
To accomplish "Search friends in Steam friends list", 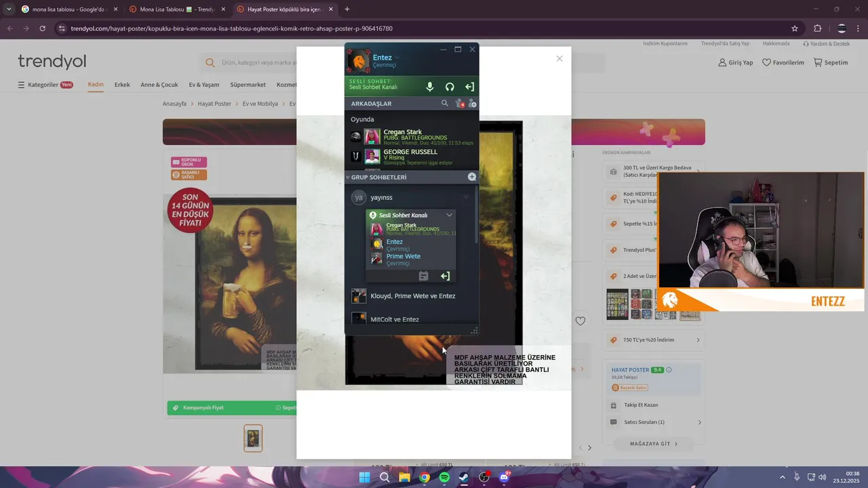I will (x=445, y=104).
